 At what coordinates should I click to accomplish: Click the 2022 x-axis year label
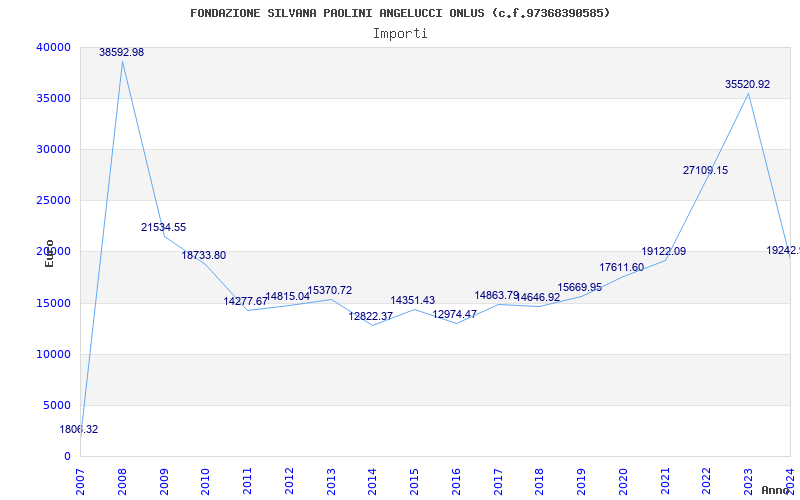tap(707, 482)
